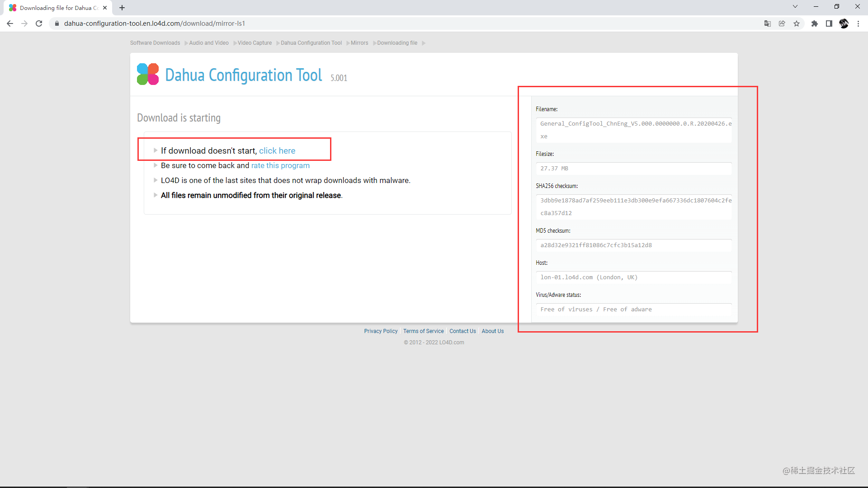Open Software Downloads breadcrumb
This screenshot has height=488, width=868.
click(x=155, y=43)
